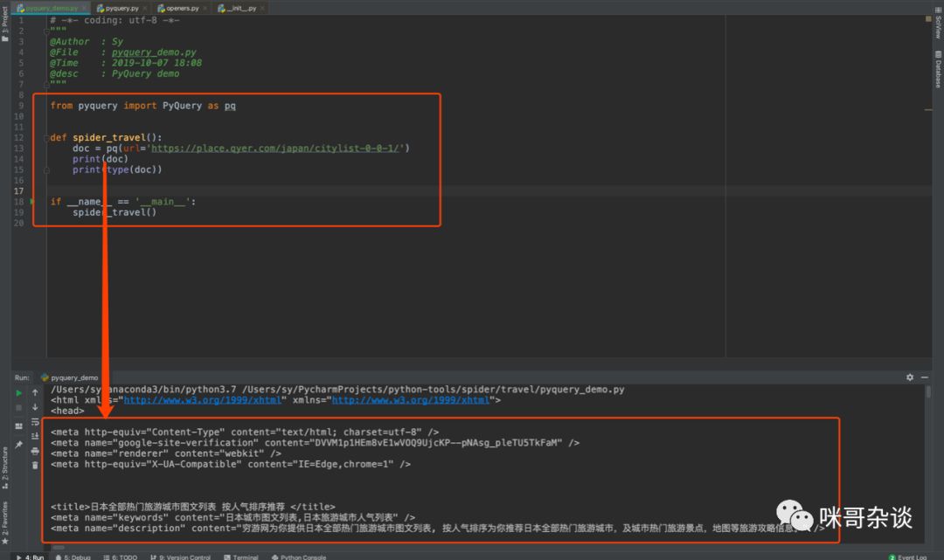Toggle Scroll to the End in the Run console
Image resolution: width=944 pixels, height=560 pixels.
coord(35,436)
